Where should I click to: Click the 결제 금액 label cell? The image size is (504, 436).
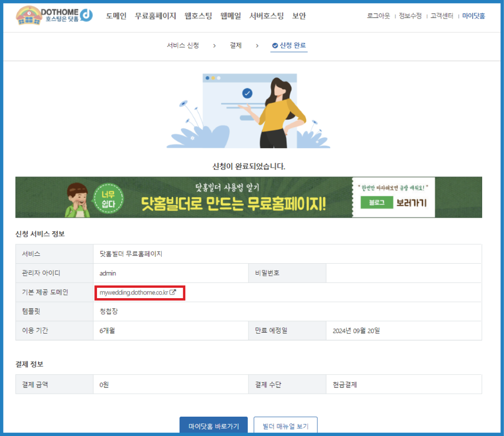[x=54, y=384]
